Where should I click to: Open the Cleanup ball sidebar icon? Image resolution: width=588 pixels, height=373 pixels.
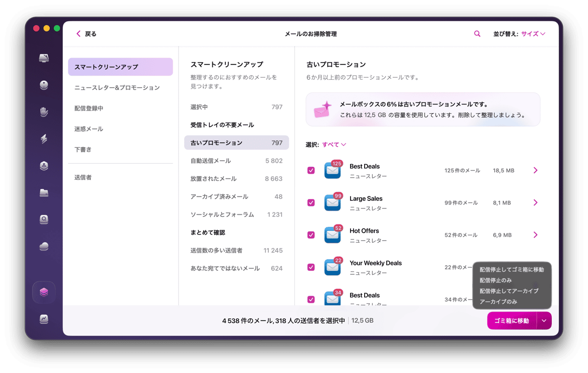pos(44,85)
